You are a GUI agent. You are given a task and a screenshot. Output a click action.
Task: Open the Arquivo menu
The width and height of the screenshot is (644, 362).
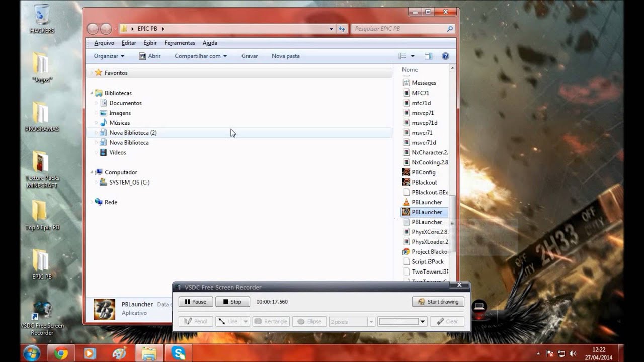tap(104, 43)
